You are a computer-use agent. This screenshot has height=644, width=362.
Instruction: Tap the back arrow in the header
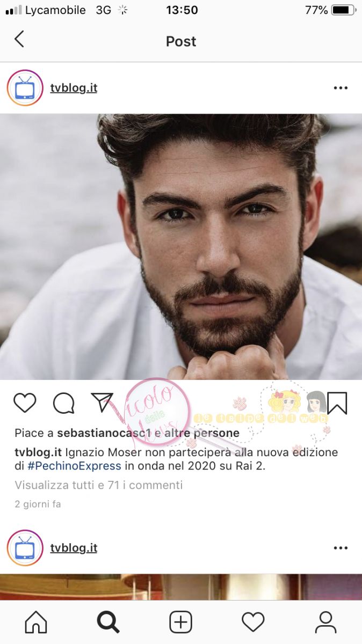19,39
